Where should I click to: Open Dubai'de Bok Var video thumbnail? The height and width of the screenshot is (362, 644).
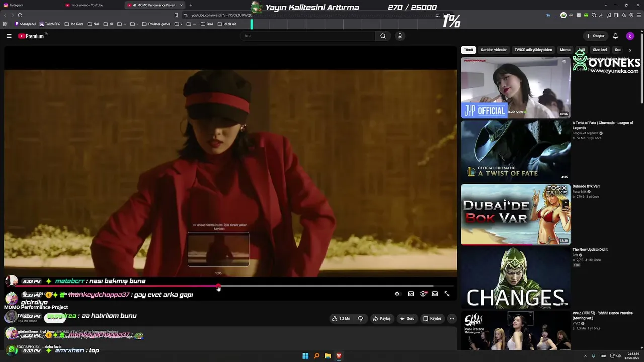pyautogui.click(x=516, y=214)
